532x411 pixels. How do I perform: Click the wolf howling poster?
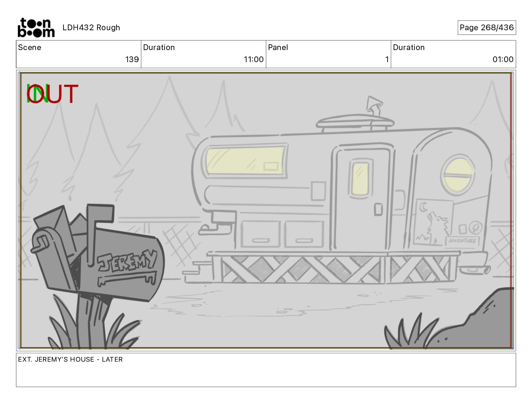(434, 222)
